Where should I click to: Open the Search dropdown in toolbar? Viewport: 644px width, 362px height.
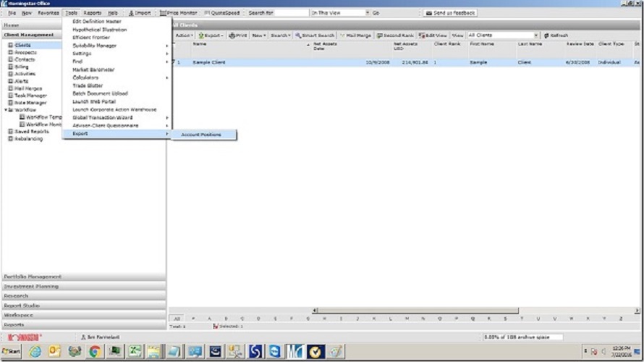click(281, 35)
